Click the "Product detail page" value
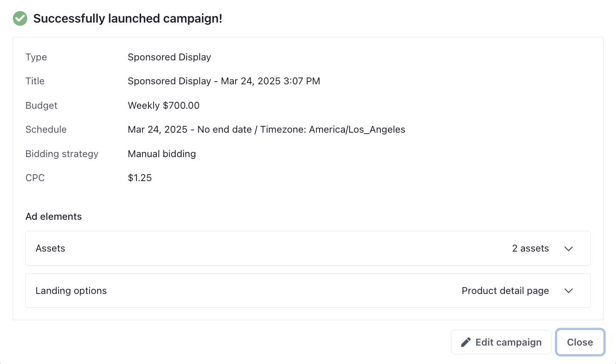Screen dimensions: 616x364 (505, 291)
